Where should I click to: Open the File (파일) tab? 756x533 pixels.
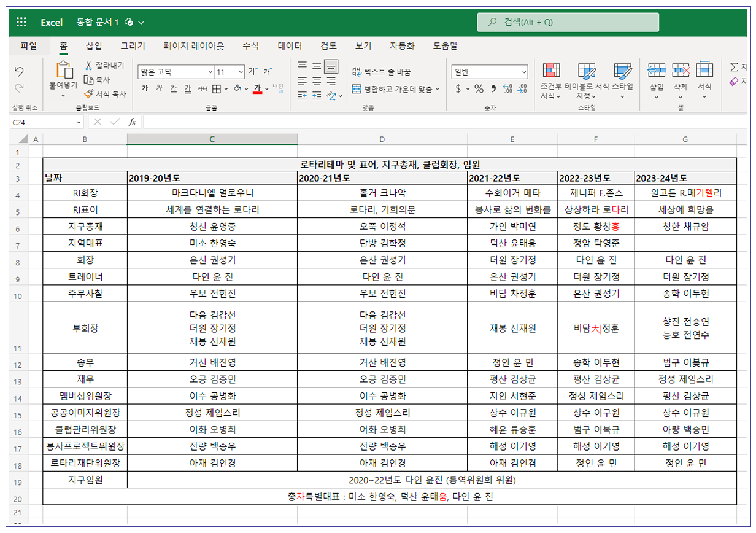(29, 45)
